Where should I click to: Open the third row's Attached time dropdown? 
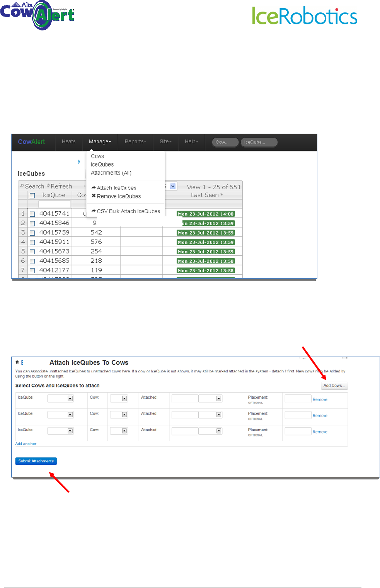click(210, 431)
